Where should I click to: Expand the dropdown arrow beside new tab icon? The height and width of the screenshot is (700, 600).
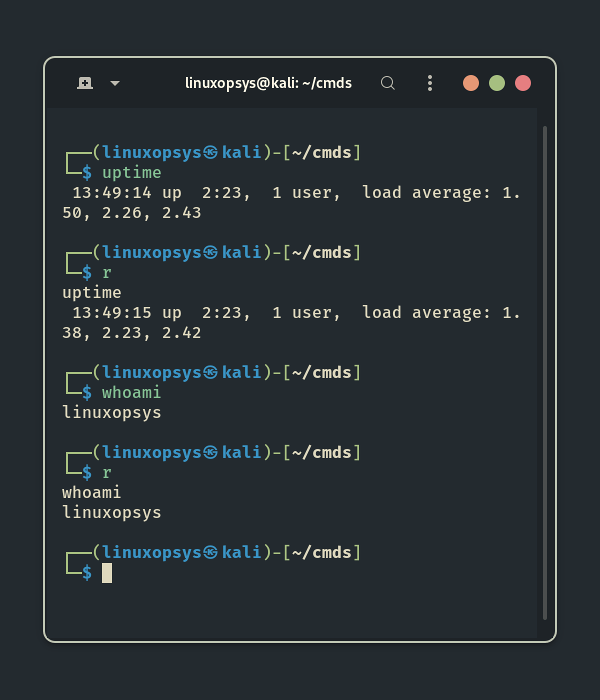(x=114, y=83)
